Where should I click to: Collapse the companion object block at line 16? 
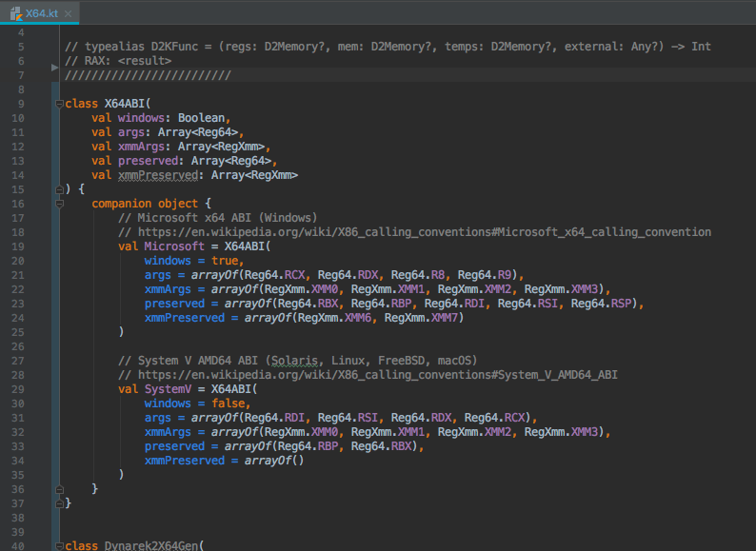click(x=59, y=204)
